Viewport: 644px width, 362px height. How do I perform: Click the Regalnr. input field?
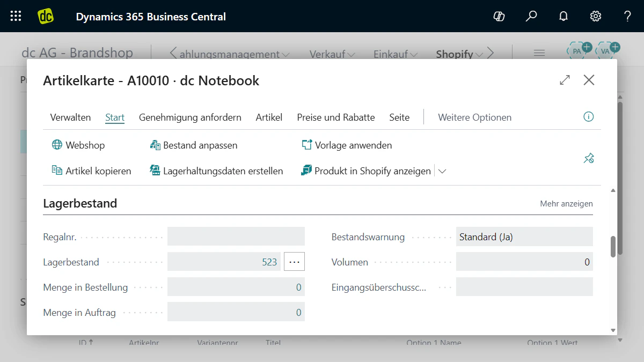(x=236, y=237)
